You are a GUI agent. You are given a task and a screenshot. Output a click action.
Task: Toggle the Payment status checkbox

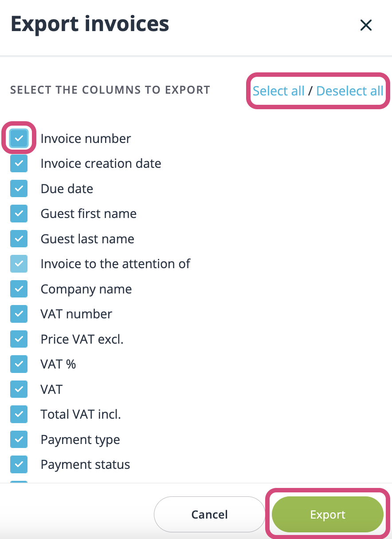pyautogui.click(x=19, y=464)
